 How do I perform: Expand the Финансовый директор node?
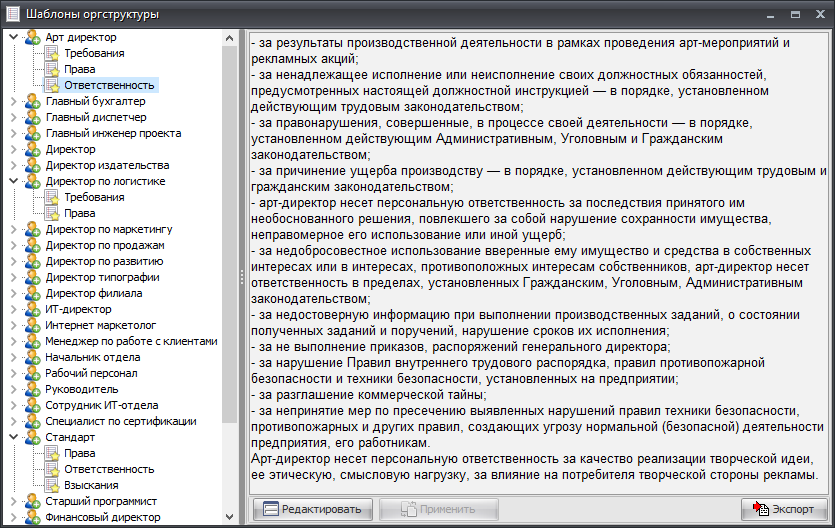click(x=13, y=517)
